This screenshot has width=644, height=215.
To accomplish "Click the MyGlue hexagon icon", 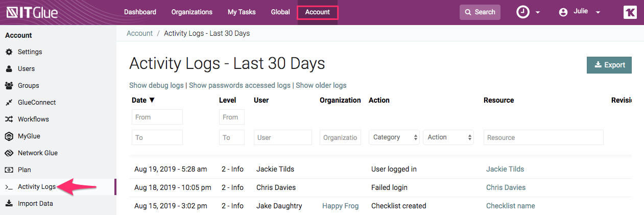I will tap(9, 136).
